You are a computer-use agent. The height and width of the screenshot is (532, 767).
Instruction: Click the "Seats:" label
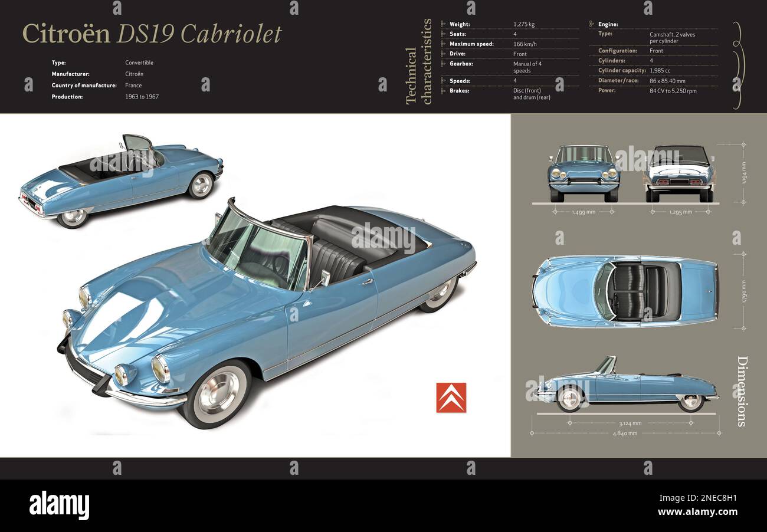click(x=458, y=34)
